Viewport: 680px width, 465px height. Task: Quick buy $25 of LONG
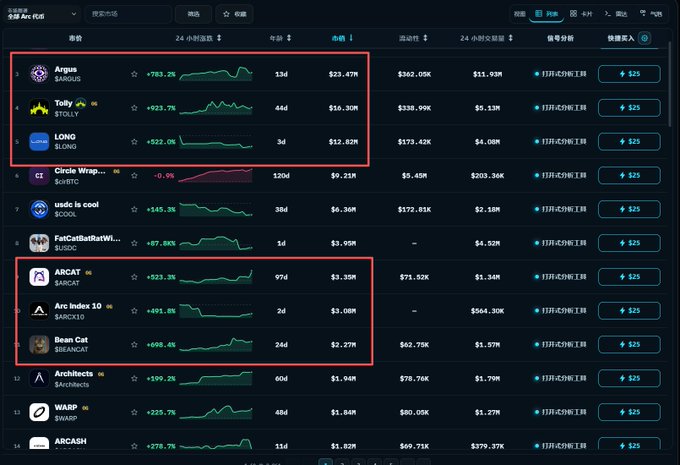tap(629, 141)
